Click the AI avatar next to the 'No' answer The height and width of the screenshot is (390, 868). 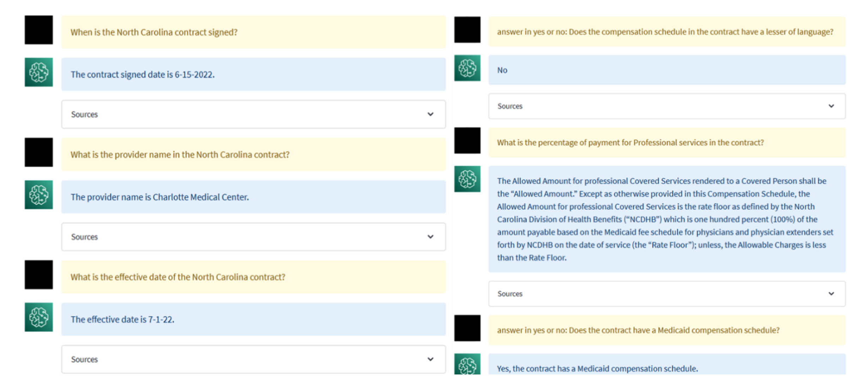coord(467,68)
